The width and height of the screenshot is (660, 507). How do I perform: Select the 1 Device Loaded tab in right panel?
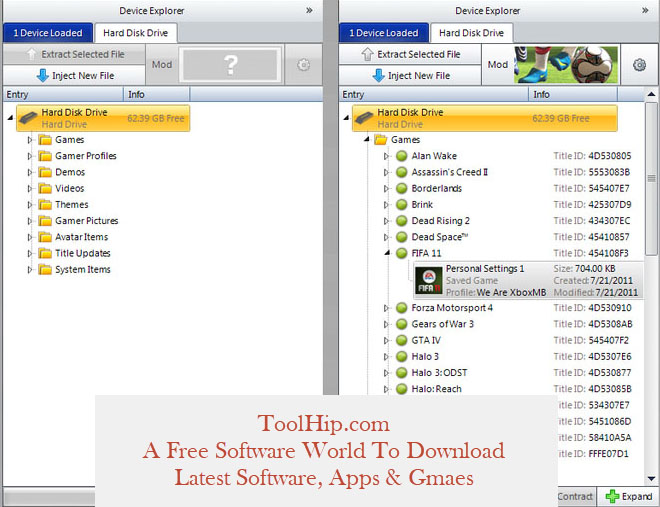(x=384, y=33)
